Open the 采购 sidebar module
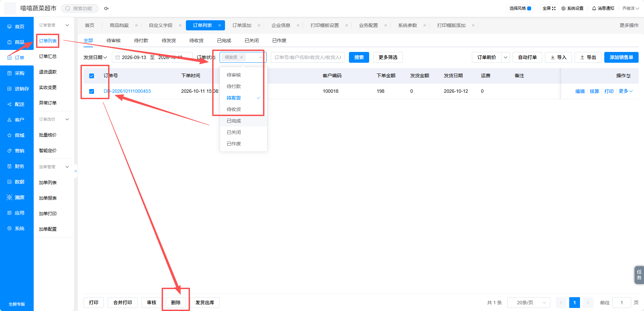 point(17,73)
